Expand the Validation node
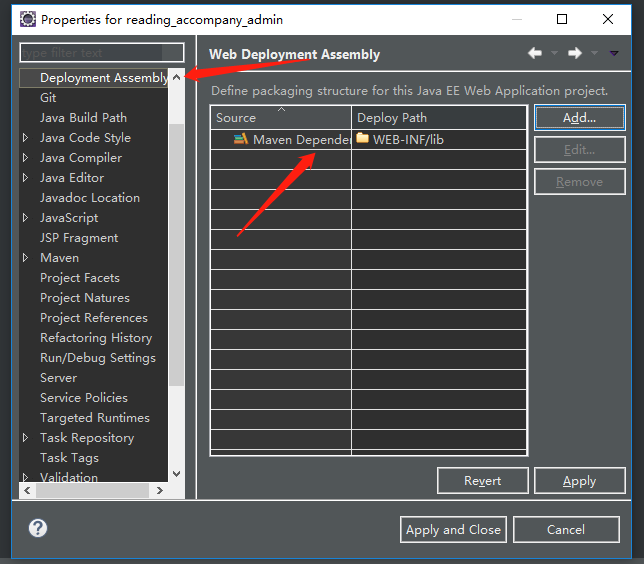The width and height of the screenshot is (644, 564). pyautogui.click(x=25, y=477)
